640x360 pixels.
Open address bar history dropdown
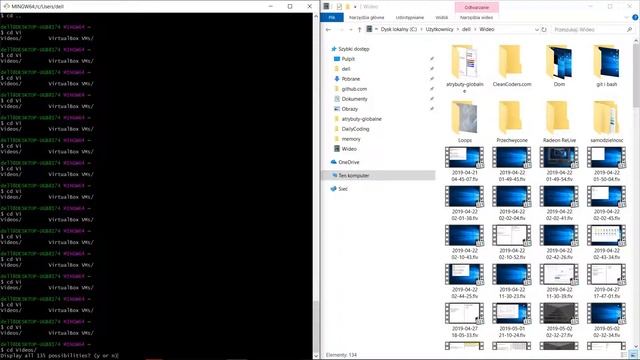click(536, 29)
